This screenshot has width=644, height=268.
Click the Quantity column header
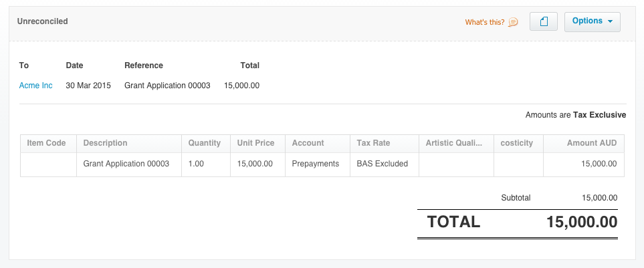click(205, 143)
